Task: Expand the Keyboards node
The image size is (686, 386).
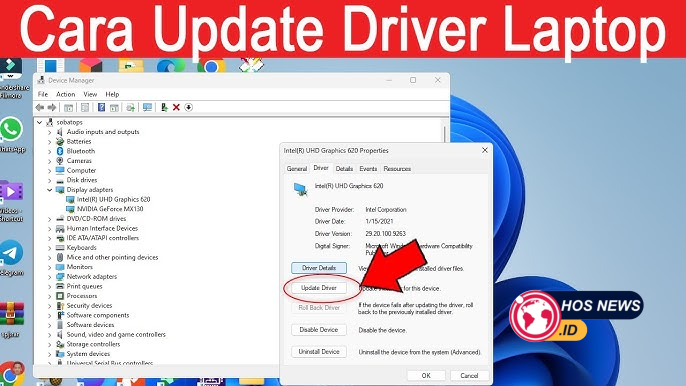Action: [x=49, y=248]
